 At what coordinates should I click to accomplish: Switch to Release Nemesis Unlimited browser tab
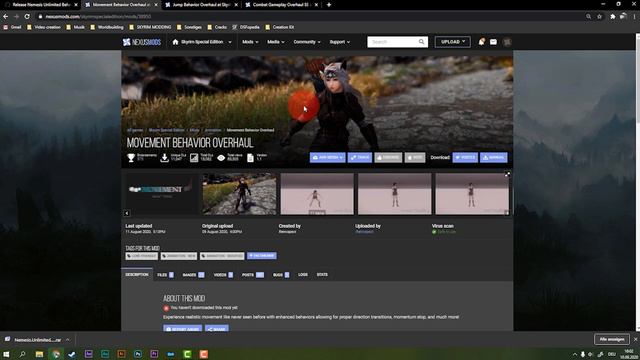click(41, 5)
